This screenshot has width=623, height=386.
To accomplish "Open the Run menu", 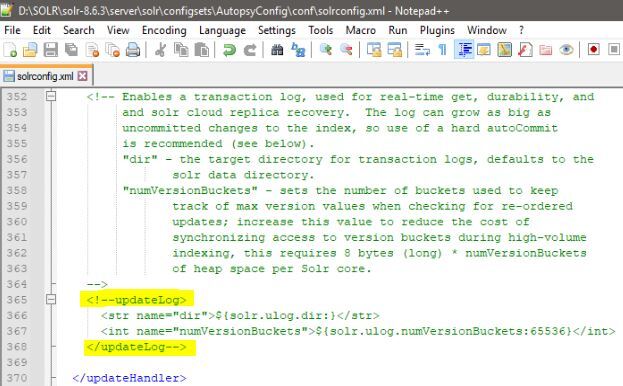I will [x=398, y=30].
